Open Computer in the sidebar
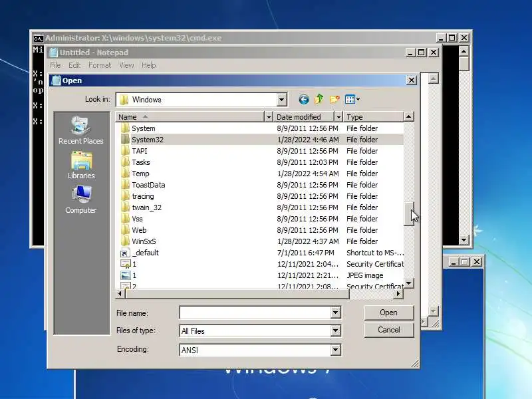The height and width of the screenshot is (399, 532). [80, 200]
